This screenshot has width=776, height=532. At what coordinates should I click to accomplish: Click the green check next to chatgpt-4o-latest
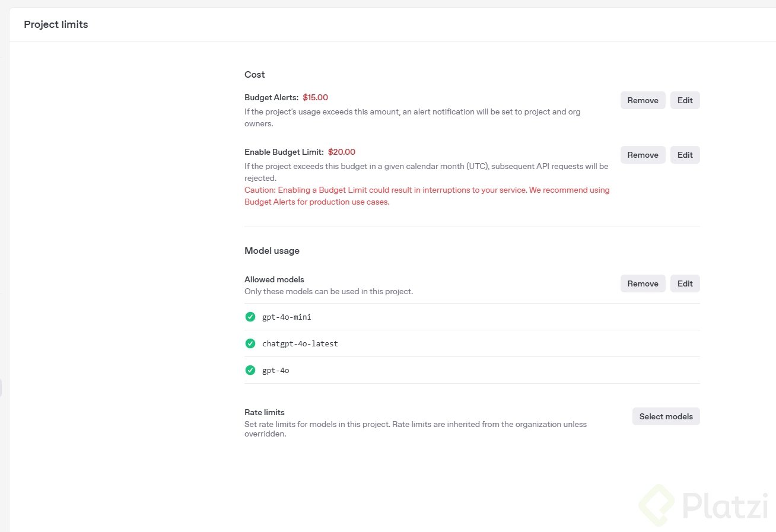coord(250,343)
